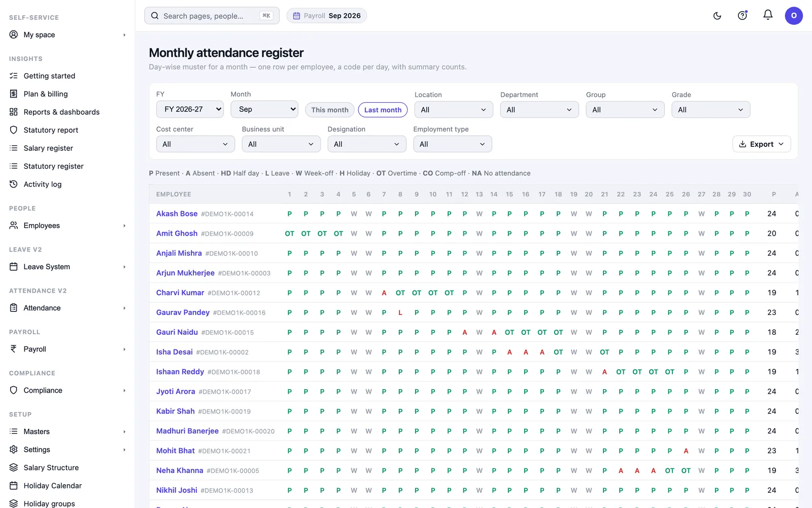Click Holiday Calendar icon
Screen dimensions: 812x508
coord(14,486)
